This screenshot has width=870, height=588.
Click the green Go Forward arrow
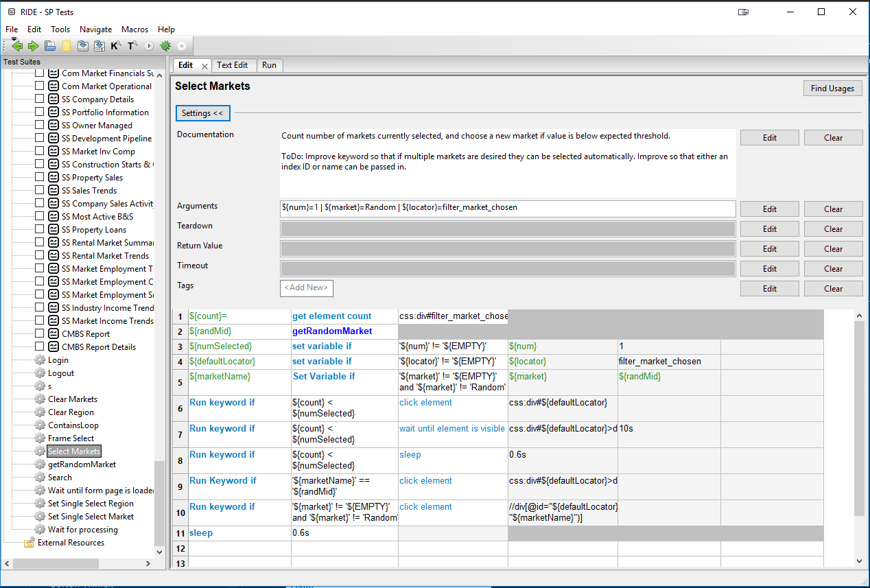(33, 46)
